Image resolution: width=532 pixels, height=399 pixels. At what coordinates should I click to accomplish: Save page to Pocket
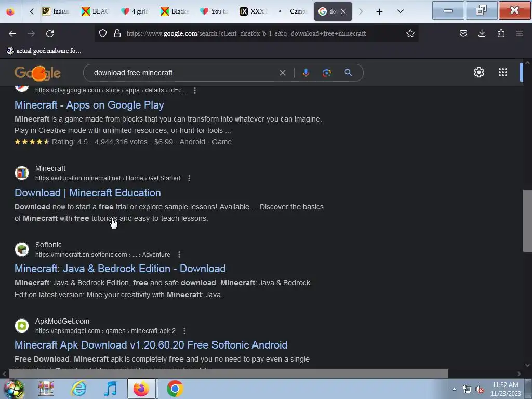tap(463, 33)
